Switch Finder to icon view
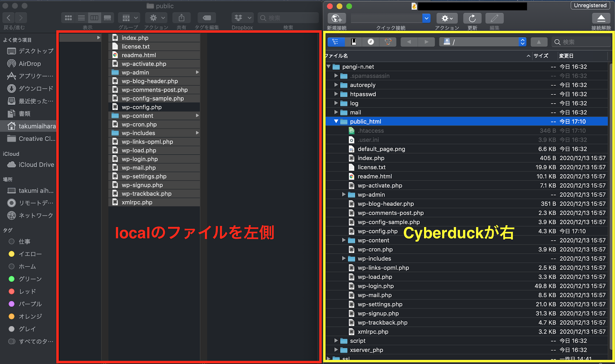This screenshot has height=364, width=615. (x=68, y=18)
